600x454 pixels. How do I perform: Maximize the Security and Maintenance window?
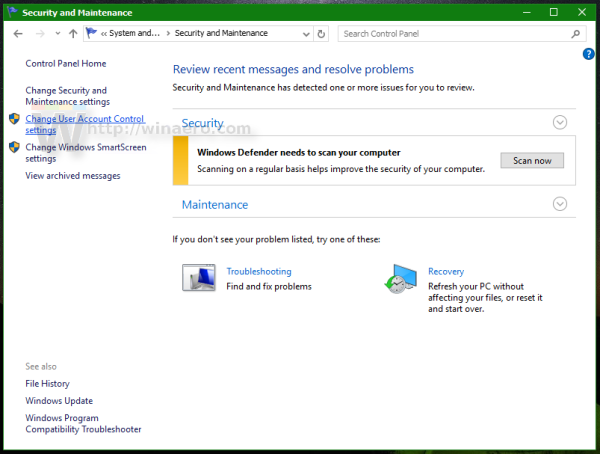553,13
